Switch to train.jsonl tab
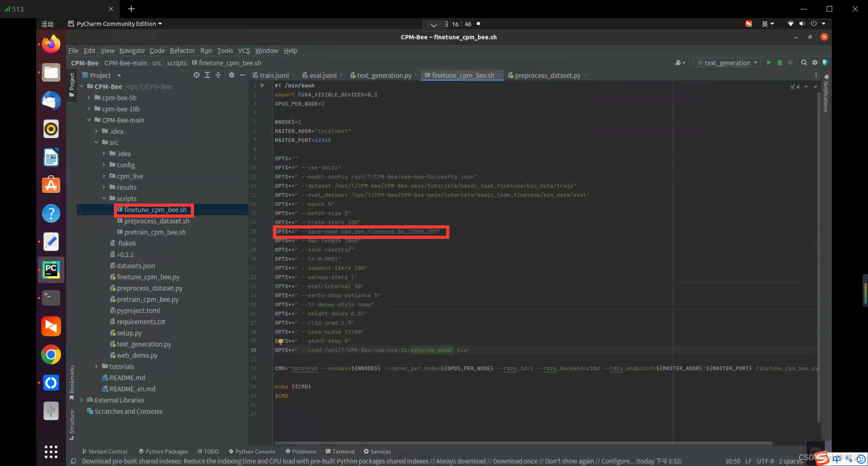This screenshot has width=868, height=466. [x=274, y=76]
